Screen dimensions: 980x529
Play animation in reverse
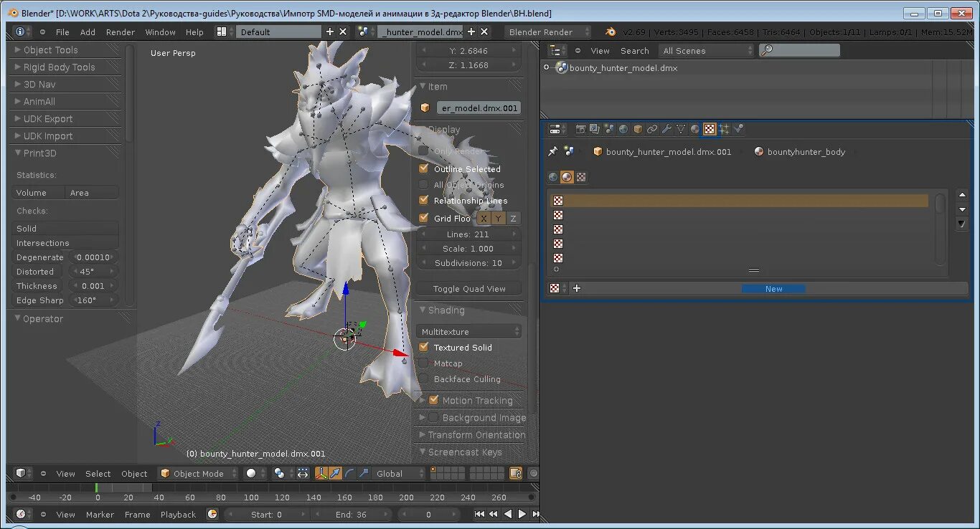508,514
